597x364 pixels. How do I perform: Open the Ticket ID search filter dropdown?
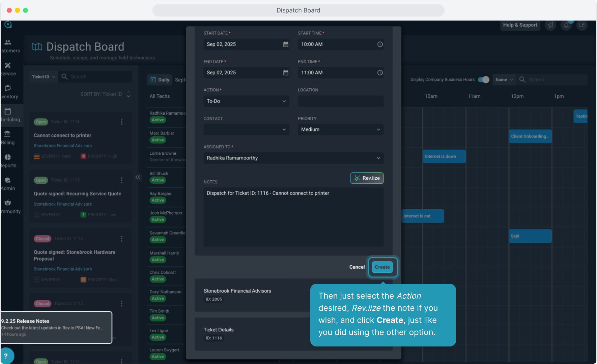pyautogui.click(x=44, y=77)
